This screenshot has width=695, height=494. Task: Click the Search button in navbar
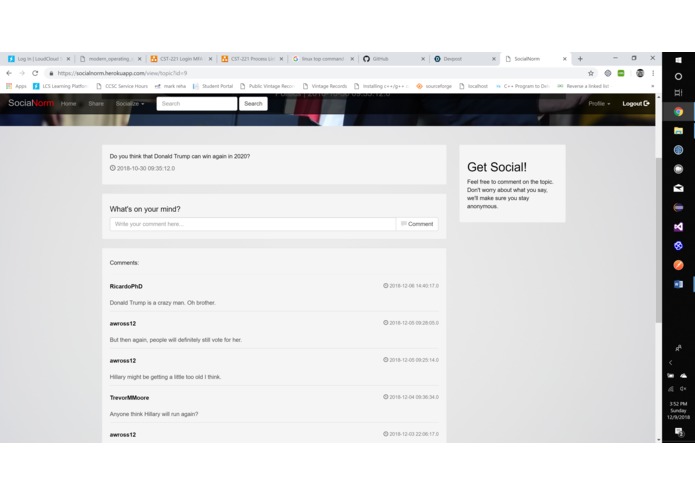tap(253, 104)
